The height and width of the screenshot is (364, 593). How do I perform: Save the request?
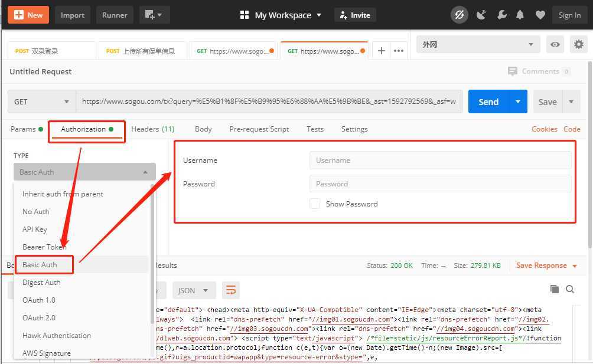[x=548, y=101]
